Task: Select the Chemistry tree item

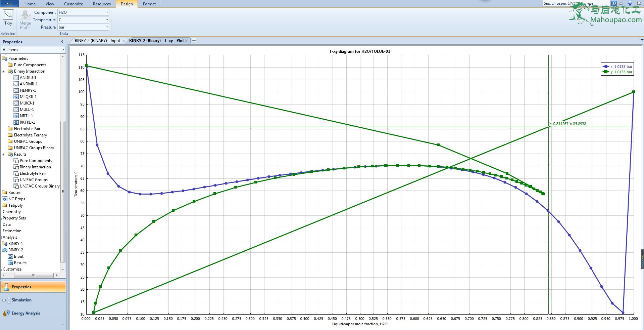Action: [x=12, y=212]
